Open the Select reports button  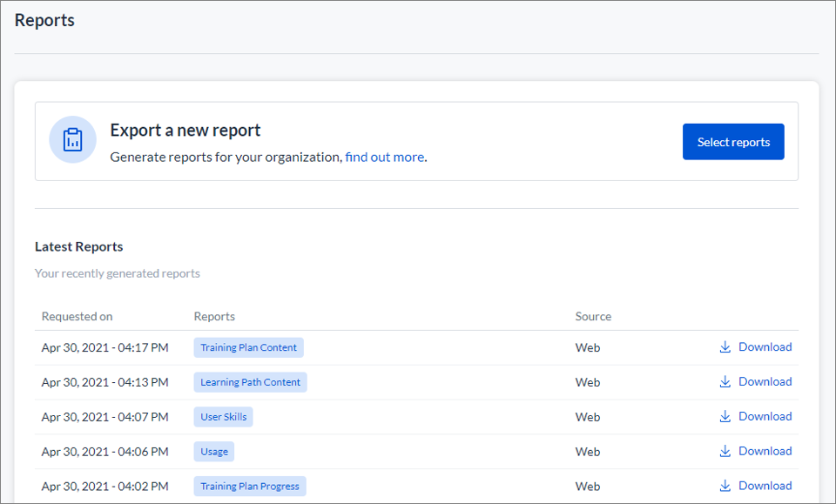click(733, 142)
